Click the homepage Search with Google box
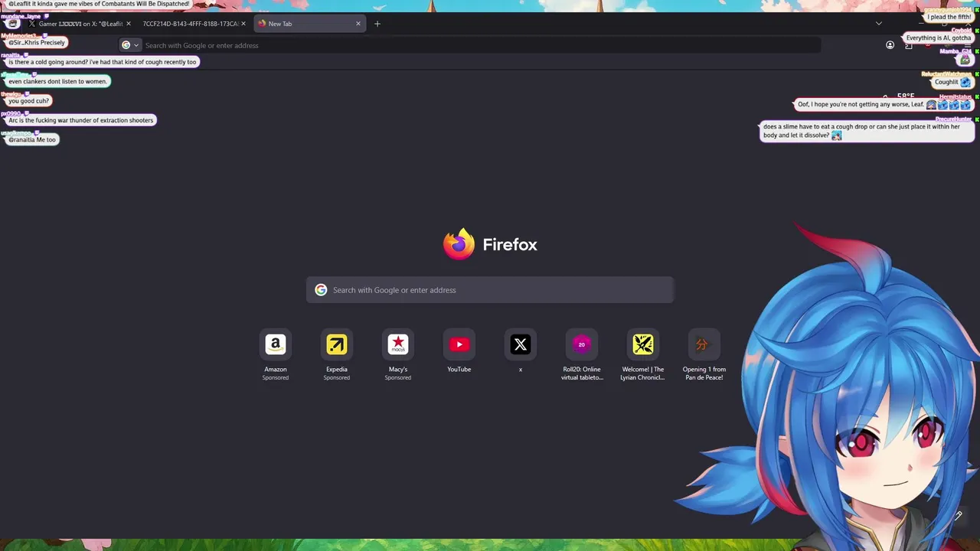The image size is (980, 551). 490,290
